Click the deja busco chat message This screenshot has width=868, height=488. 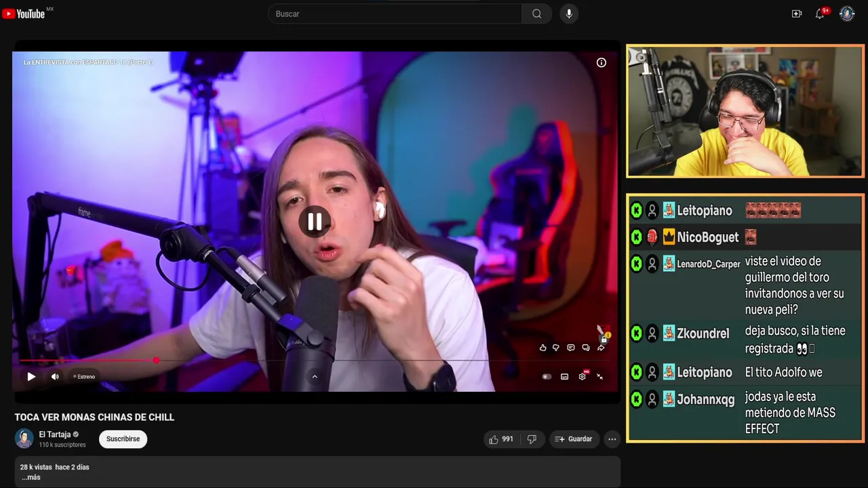coord(795,340)
